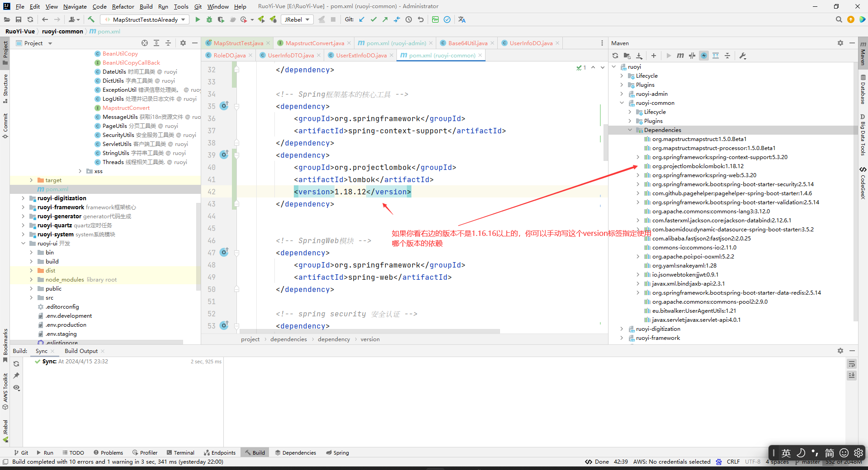Collapse the ruoyi-common Maven node

pos(622,103)
